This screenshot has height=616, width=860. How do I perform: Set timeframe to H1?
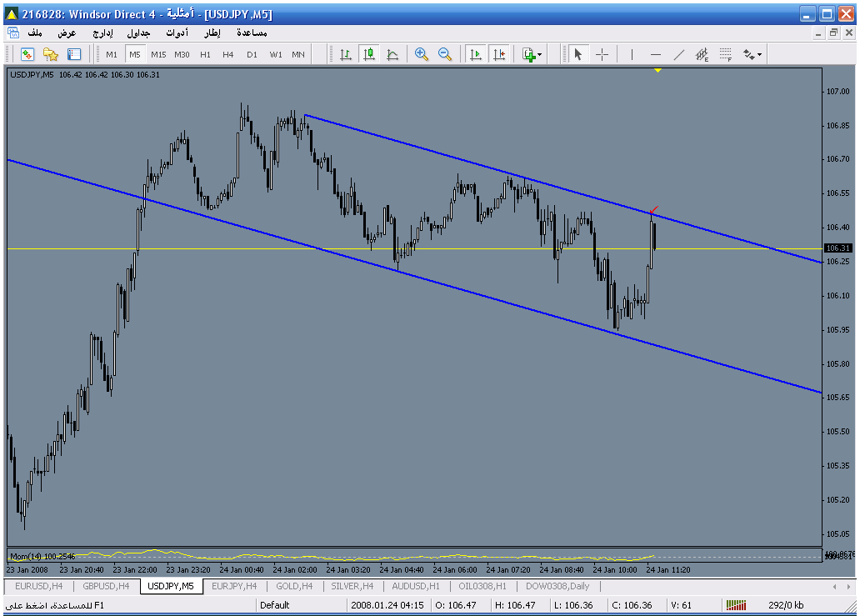click(205, 54)
